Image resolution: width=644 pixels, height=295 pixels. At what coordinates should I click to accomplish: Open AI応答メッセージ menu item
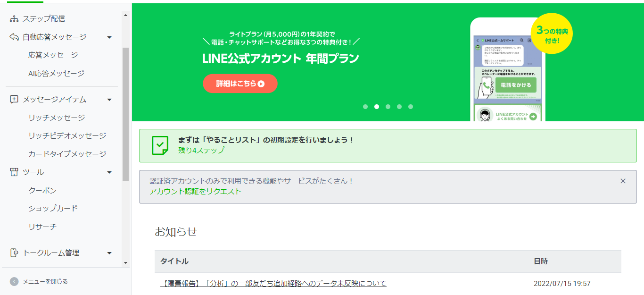tap(56, 74)
